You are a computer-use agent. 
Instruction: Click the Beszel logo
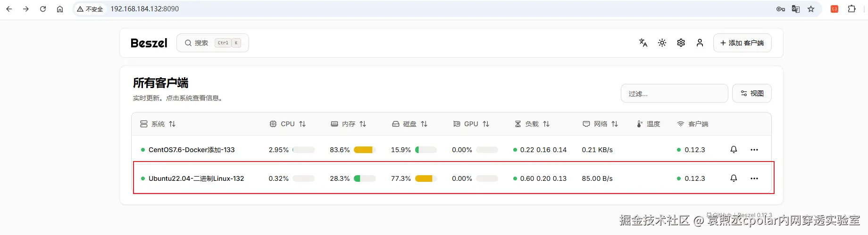[149, 43]
